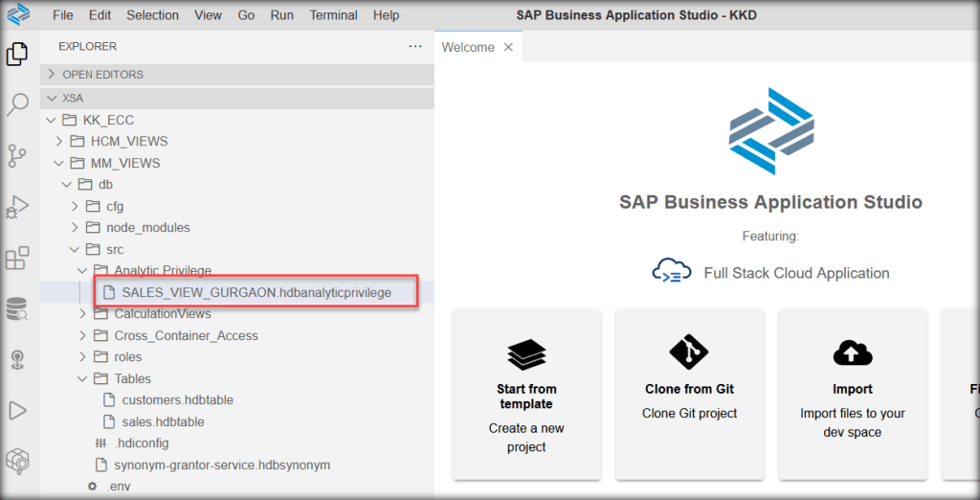Open the Run and Debug icon

[x=17, y=207]
